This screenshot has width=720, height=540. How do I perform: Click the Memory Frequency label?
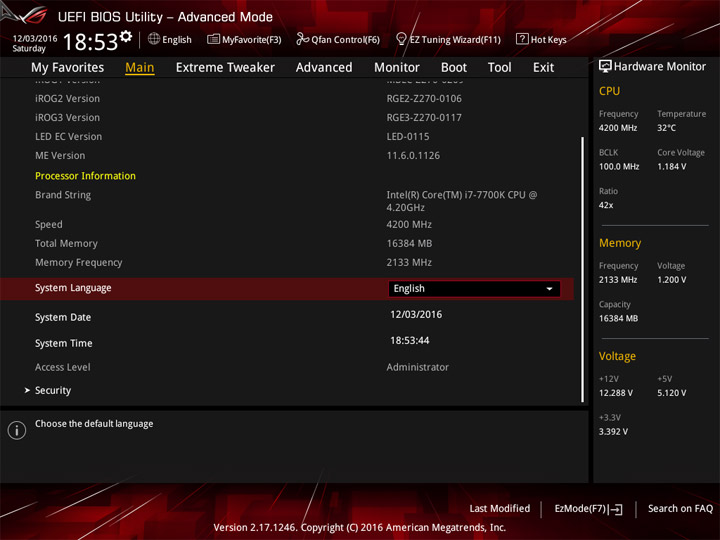79,263
